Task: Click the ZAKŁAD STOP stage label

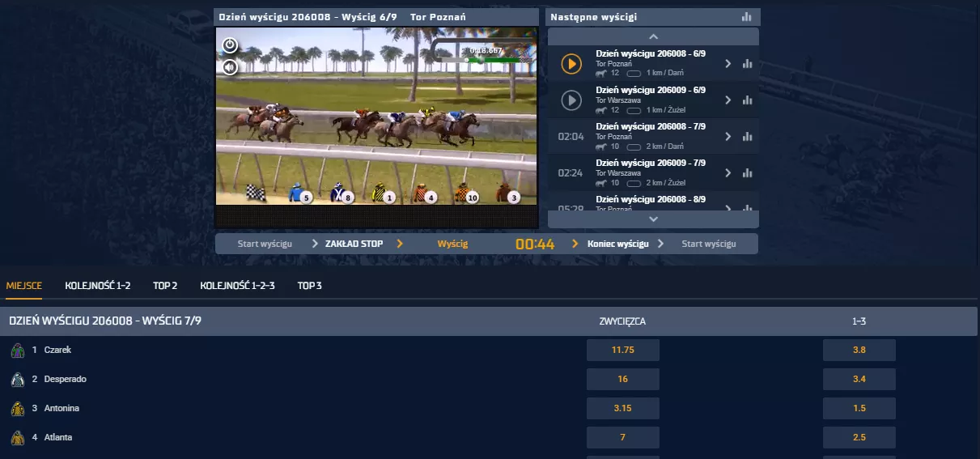Action: pos(354,244)
